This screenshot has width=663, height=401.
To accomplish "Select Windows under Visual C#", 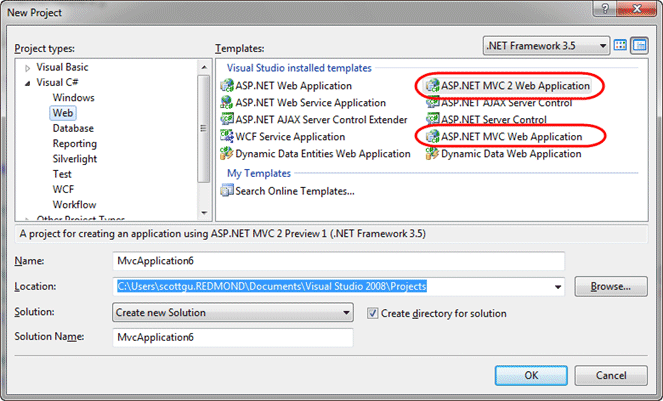I will coord(74,98).
